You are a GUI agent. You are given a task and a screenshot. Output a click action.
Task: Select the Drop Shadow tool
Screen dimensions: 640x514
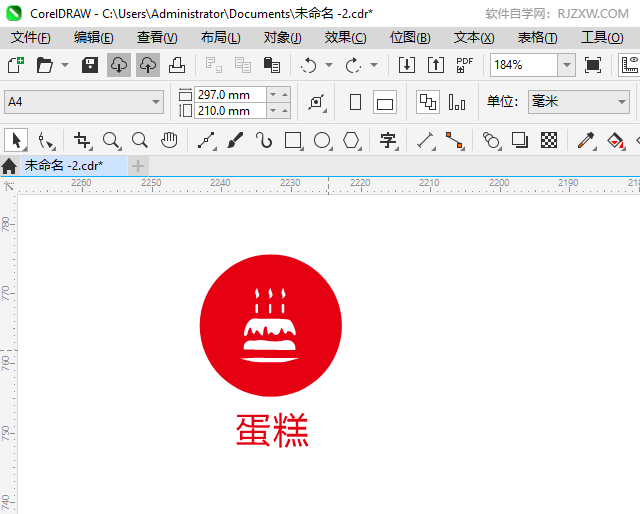click(x=520, y=141)
